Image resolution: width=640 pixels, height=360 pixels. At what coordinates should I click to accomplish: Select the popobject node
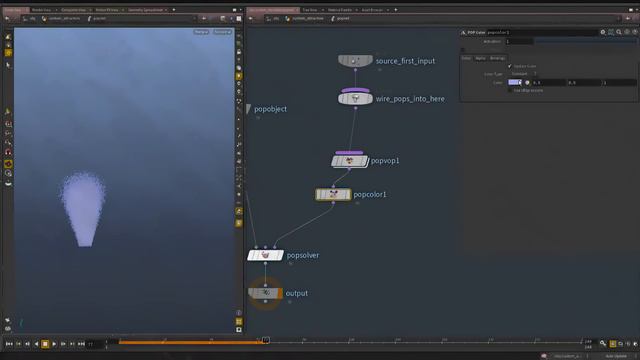(249, 109)
